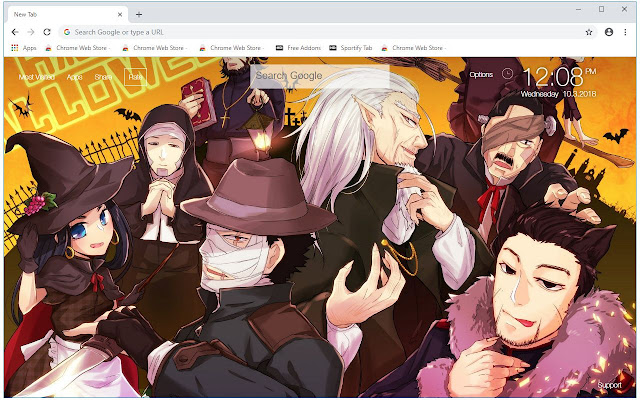Open the Support link
The width and height of the screenshot is (640, 400).
click(609, 385)
